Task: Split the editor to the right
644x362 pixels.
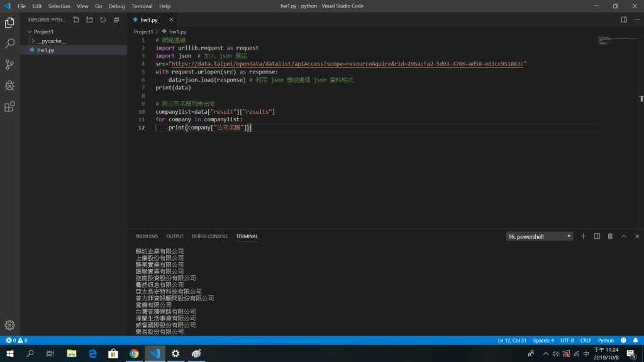Action: (x=624, y=19)
